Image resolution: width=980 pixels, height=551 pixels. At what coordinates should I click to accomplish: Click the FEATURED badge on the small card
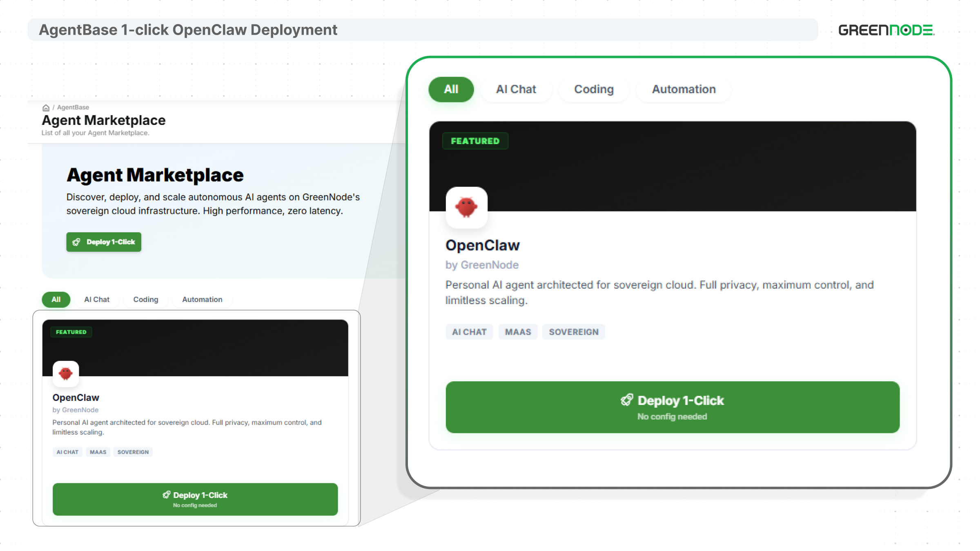click(71, 332)
